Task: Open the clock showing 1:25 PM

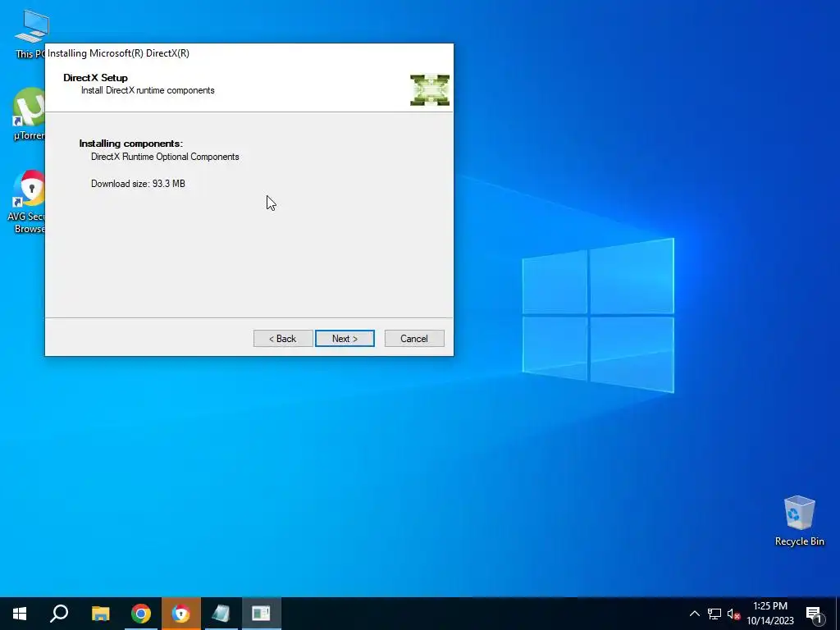Action: [x=770, y=614]
